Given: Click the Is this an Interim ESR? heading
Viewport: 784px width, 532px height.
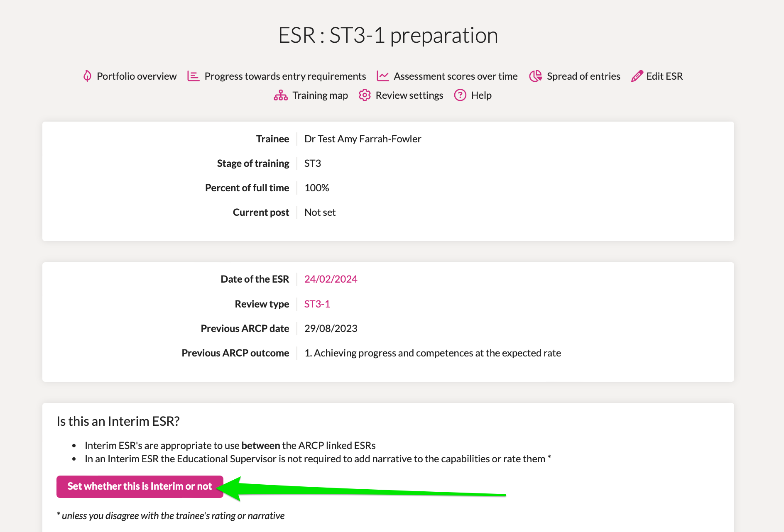Looking at the screenshot, I should [118, 421].
